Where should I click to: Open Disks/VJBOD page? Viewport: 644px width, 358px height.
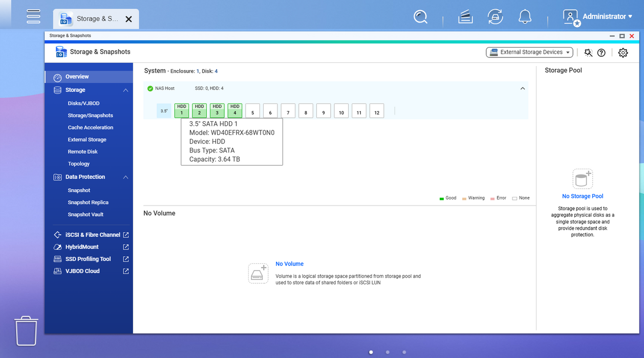tap(83, 103)
